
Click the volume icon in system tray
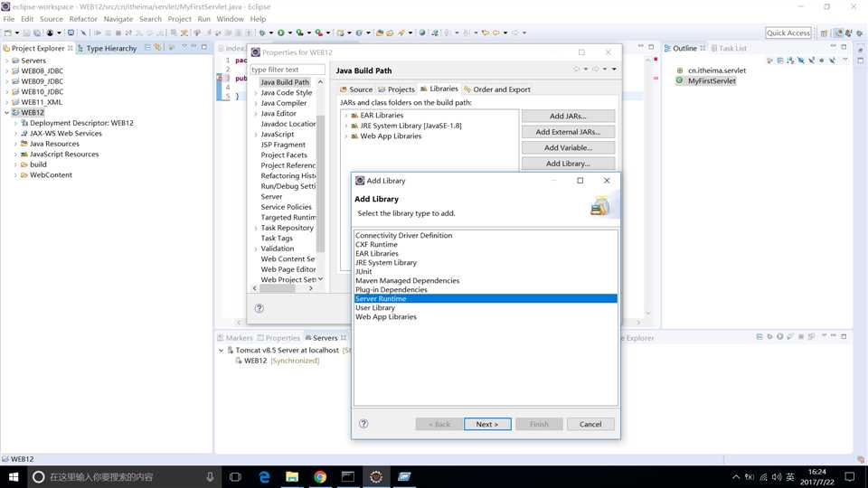(x=776, y=477)
